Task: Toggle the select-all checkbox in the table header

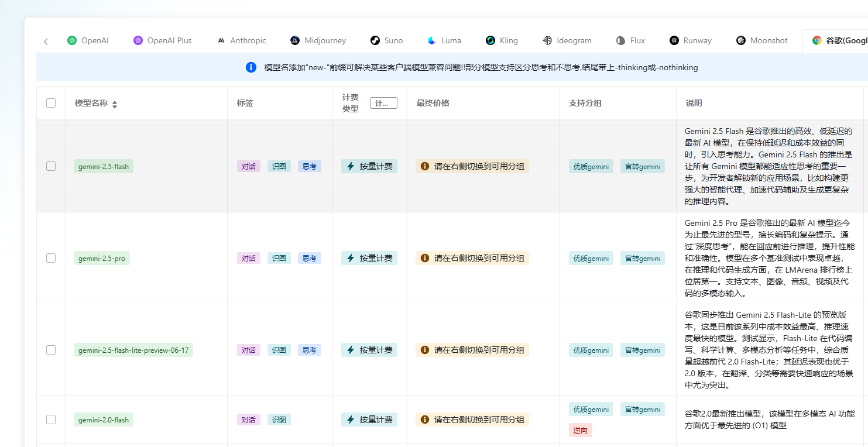Action: pos(50,102)
